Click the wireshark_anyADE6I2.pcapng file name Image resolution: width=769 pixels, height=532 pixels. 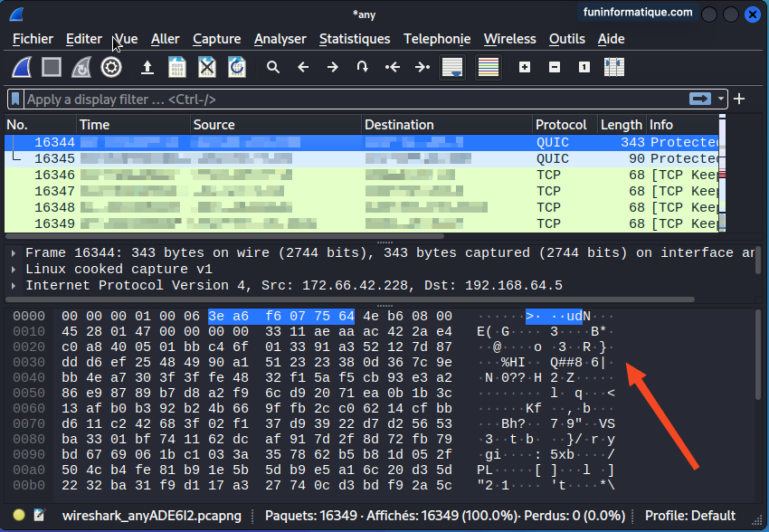(x=152, y=516)
